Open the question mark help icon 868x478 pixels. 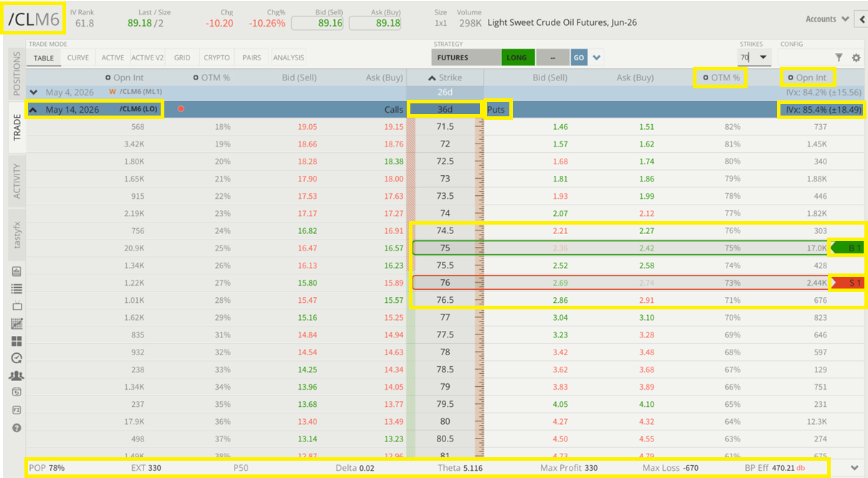click(16, 428)
